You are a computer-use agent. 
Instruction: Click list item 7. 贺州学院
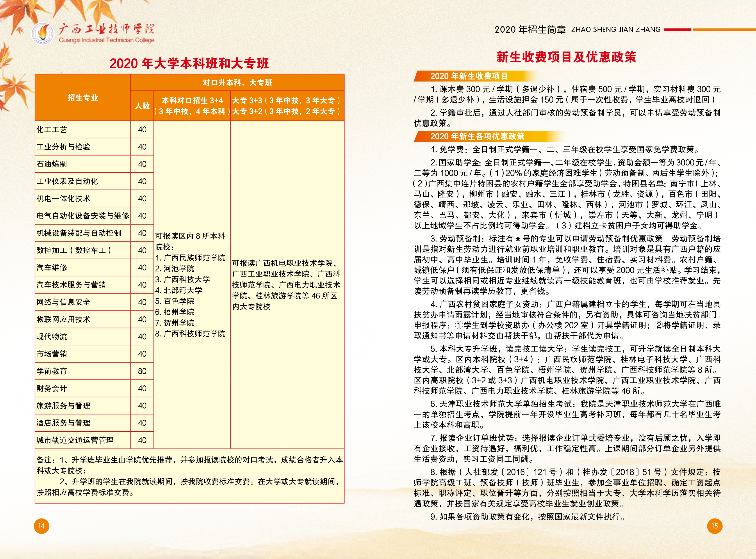(175, 323)
